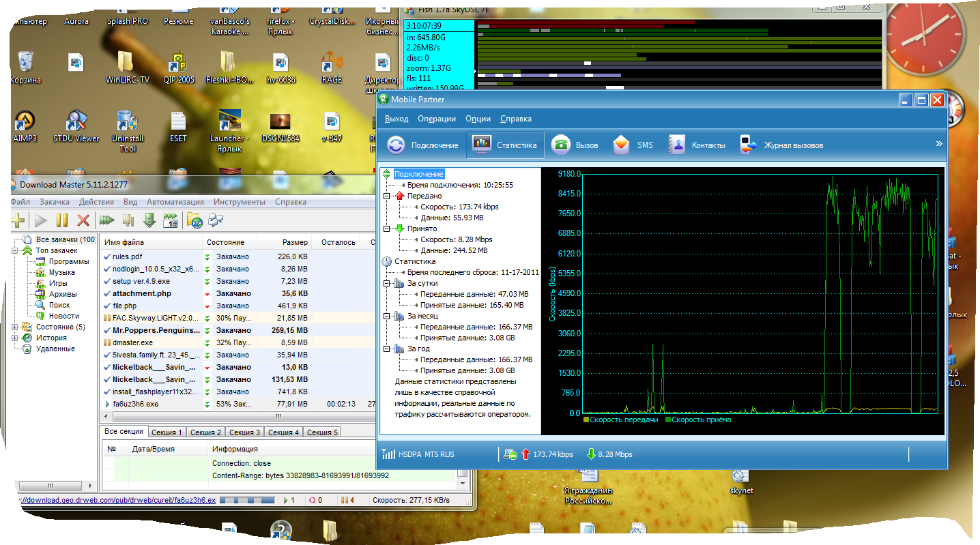The image size is (980, 545).
Task: Select the Подключение node in statistics tree
Action: 418,174
